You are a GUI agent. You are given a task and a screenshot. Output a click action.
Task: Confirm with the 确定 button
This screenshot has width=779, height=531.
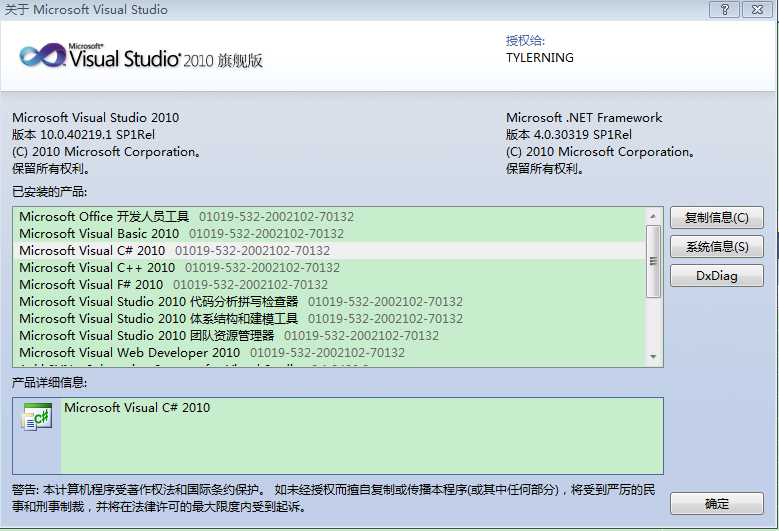716,504
